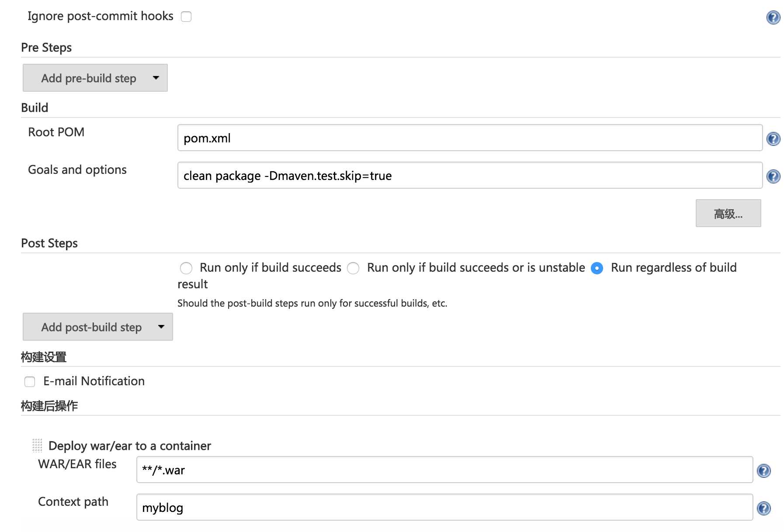Image resolution: width=784 pixels, height=532 pixels.
Task: Select Run only if build succeeds
Action: pos(186,268)
